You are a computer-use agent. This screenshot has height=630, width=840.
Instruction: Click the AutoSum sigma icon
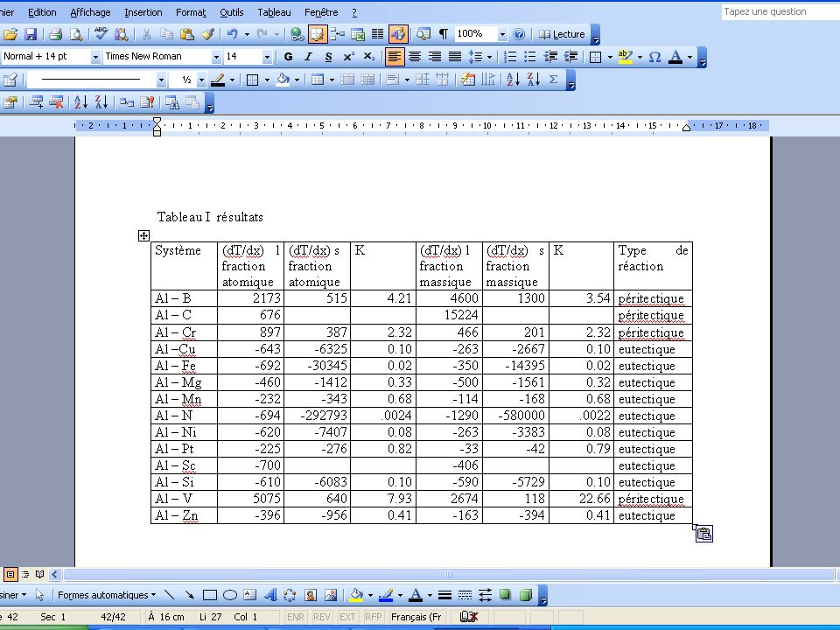pos(553,80)
